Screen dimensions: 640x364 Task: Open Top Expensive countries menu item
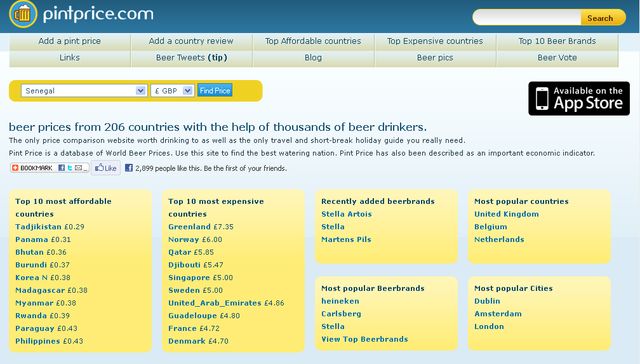click(x=435, y=41)
